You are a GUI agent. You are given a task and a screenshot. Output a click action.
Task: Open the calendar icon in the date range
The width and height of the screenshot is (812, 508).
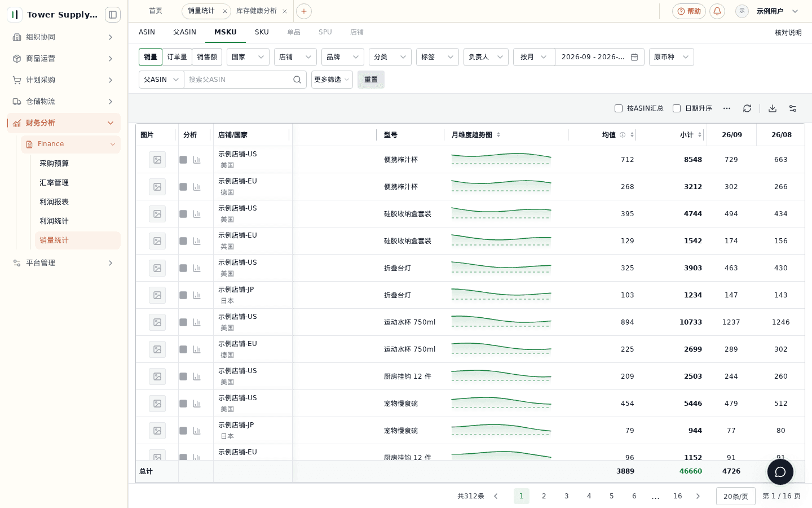pos(634,57)
